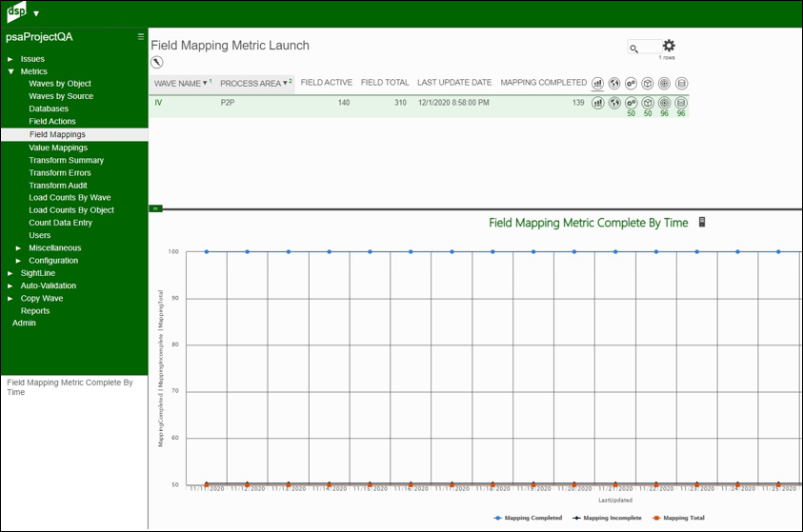Click the FIELD TOTAL column header
The height and width of the screenshot is (532, 803).
385,83
